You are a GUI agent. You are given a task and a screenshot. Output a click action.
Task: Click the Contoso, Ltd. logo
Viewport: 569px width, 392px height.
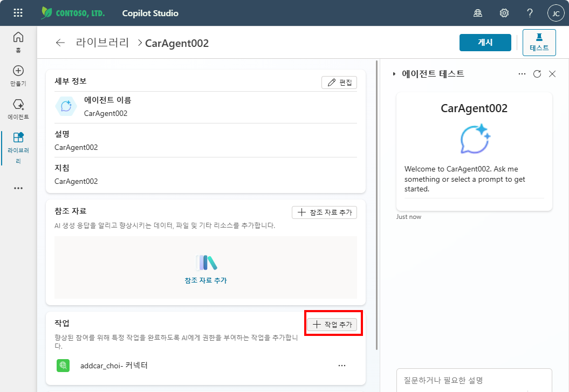point(73,13)
